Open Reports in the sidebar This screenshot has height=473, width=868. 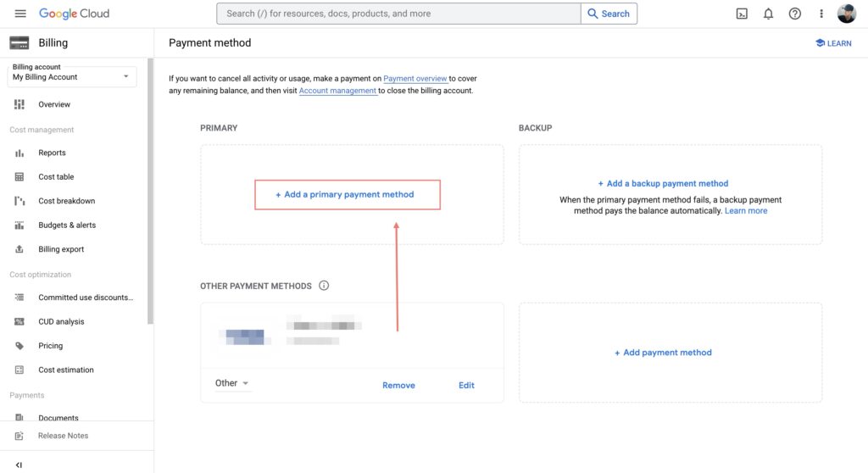(52, 153)
